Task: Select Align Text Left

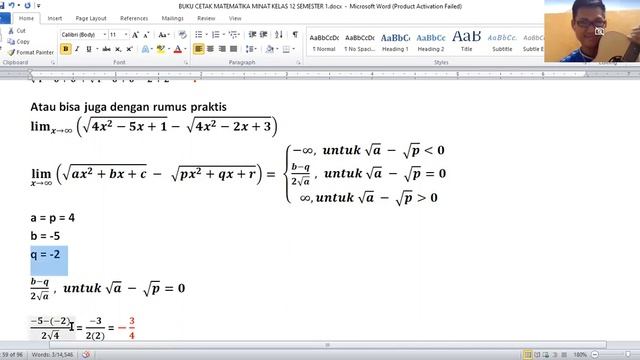Action: coord(199,49)
